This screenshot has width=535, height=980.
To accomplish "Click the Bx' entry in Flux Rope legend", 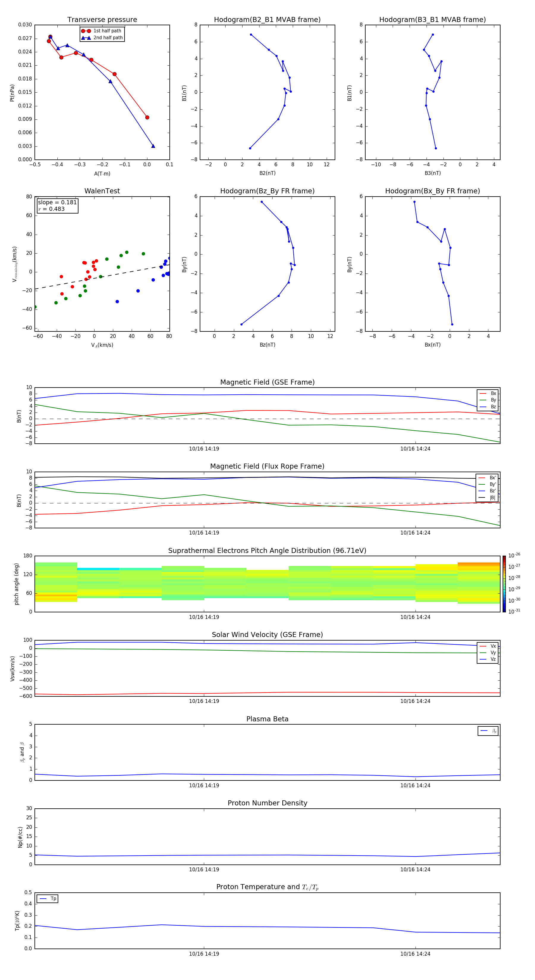I will click(487, 478).
